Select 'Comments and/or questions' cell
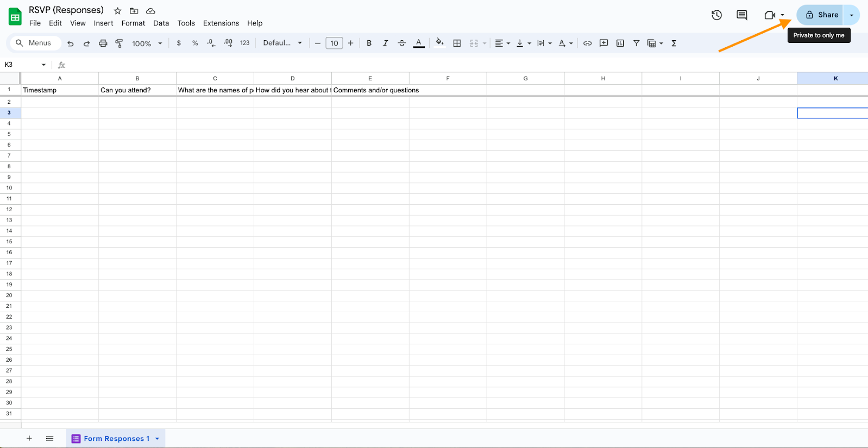 click(370, 90)
